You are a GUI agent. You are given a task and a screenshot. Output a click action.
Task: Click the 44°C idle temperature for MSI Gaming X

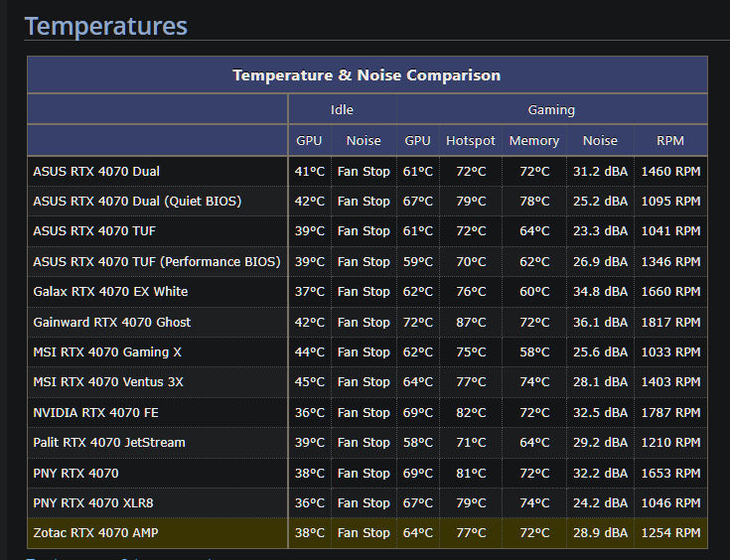click(x=310, y=351)
